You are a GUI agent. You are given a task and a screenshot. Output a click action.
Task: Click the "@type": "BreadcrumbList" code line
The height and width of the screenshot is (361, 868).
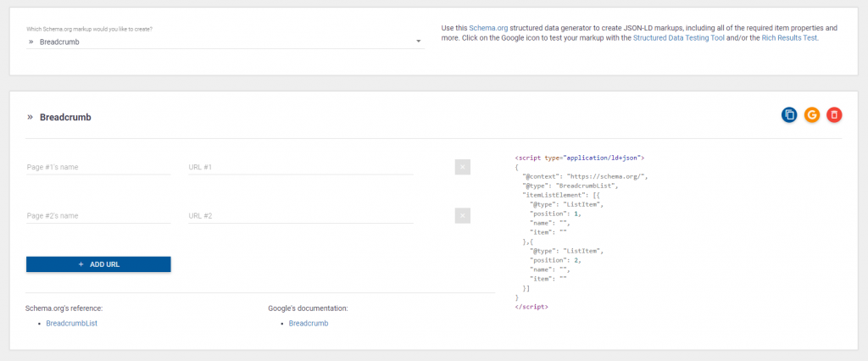[570, 186]
